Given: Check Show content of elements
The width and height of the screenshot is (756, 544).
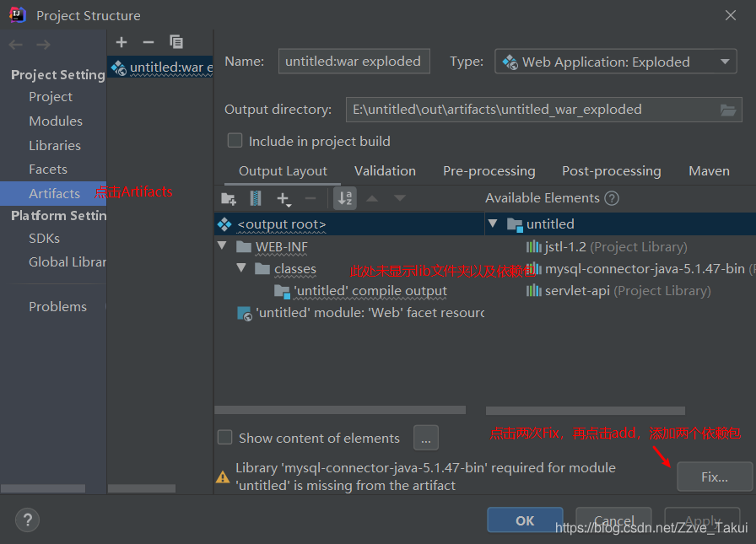Looking at the screenshot, I should 225,438.
